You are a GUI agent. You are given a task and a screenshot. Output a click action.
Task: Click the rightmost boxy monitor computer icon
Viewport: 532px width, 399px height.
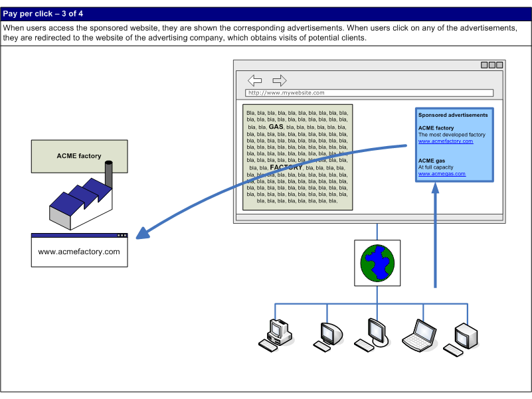(461, 340)
